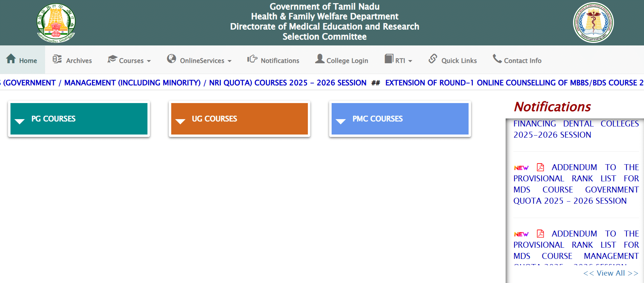Click the scrolling counselling extension announcement

(514, 83)
